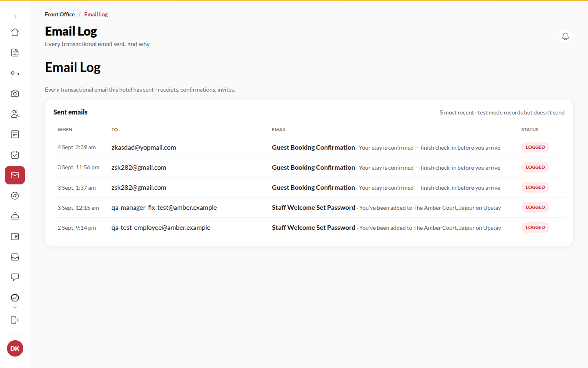Click the "Sent emails" card heading
Viewport: 588px width, 368px height.
pyautogui.click(x=71, y=112)
